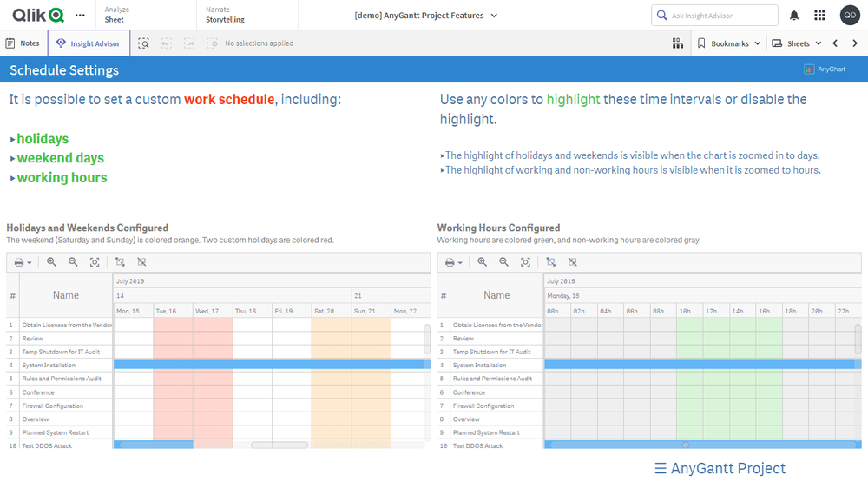Open the app launcher grid icon

point(819,16)
